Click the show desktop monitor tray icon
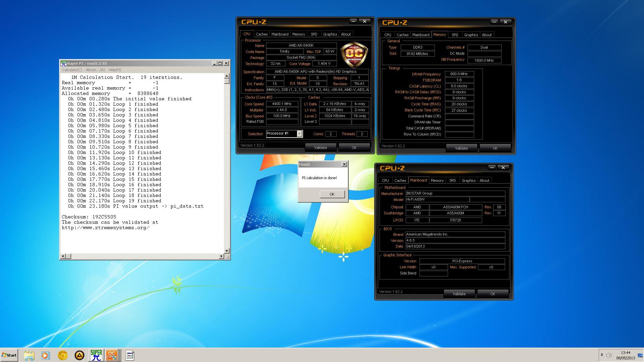 tap(640, 355)
